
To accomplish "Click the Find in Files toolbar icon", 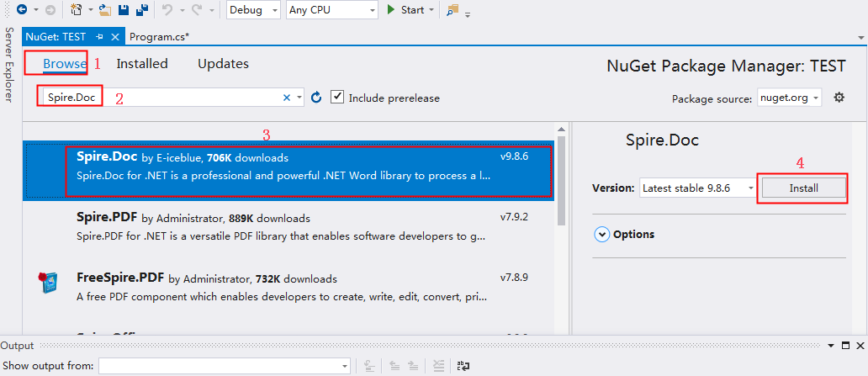I will coord(453,10).
